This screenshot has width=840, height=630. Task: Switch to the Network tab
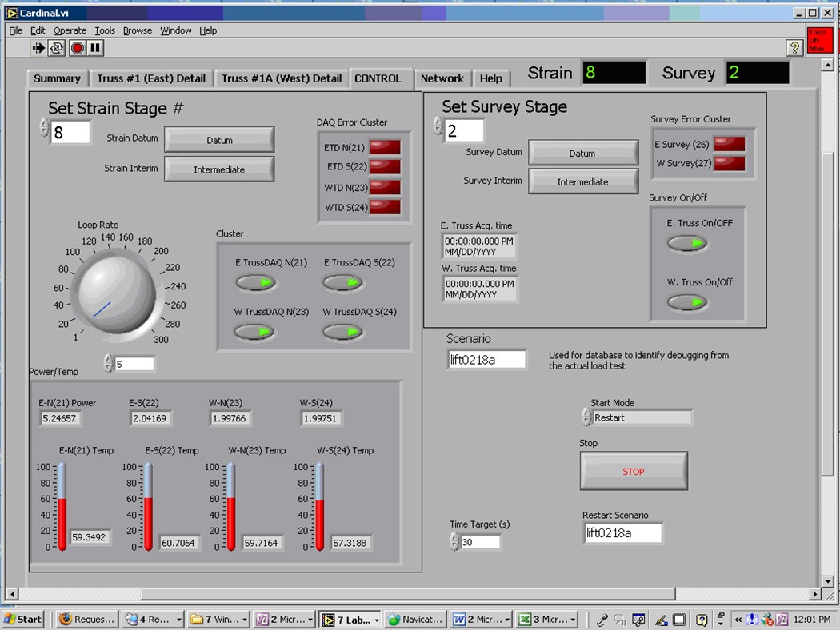[x=442, y=78]
